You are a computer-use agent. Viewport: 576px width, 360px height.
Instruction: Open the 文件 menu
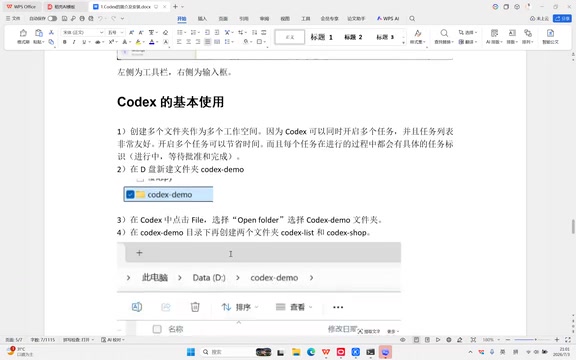pos(13,18)
